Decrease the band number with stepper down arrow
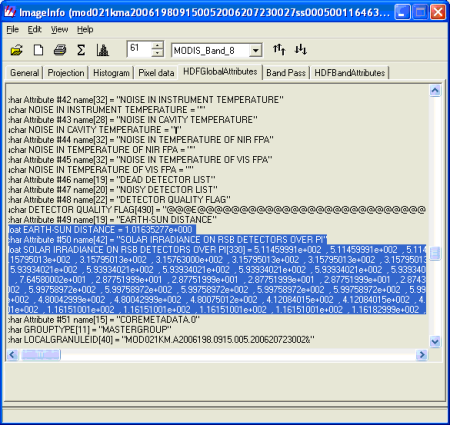 (x=157, y=53)
